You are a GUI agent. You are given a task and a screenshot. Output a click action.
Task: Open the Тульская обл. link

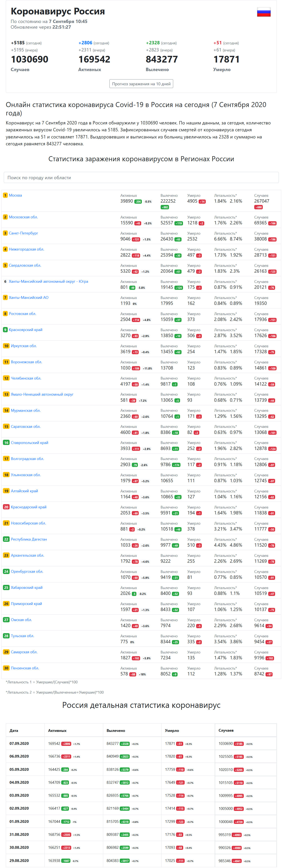22,636
